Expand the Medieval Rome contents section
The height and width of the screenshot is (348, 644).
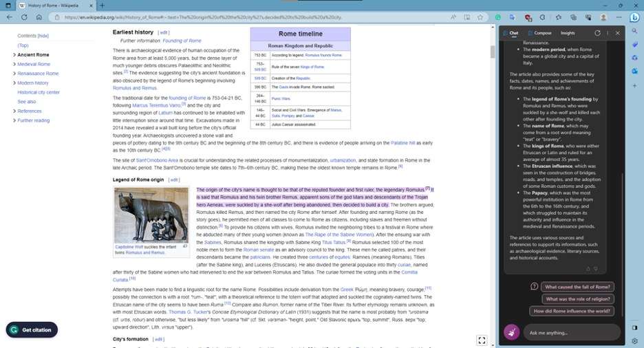[14, 64]
